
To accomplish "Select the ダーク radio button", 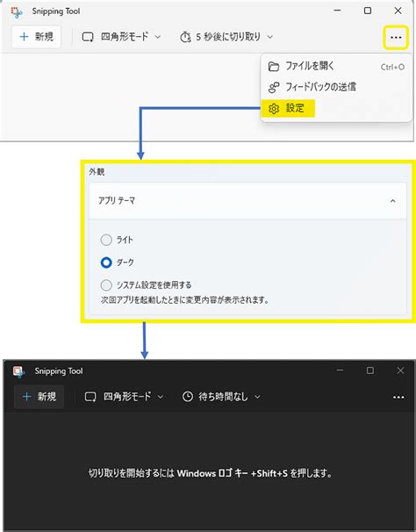I will [x=106, y=262].
